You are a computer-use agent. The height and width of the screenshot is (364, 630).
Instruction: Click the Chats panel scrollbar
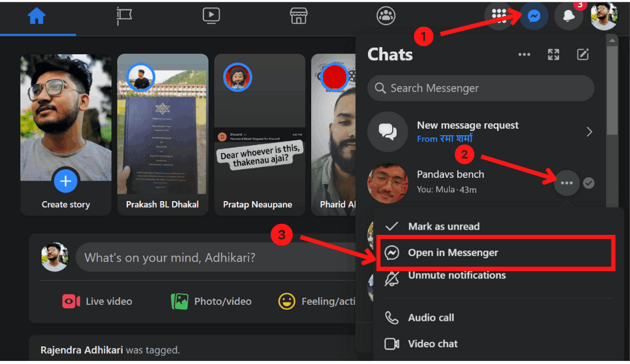point(612,92)
